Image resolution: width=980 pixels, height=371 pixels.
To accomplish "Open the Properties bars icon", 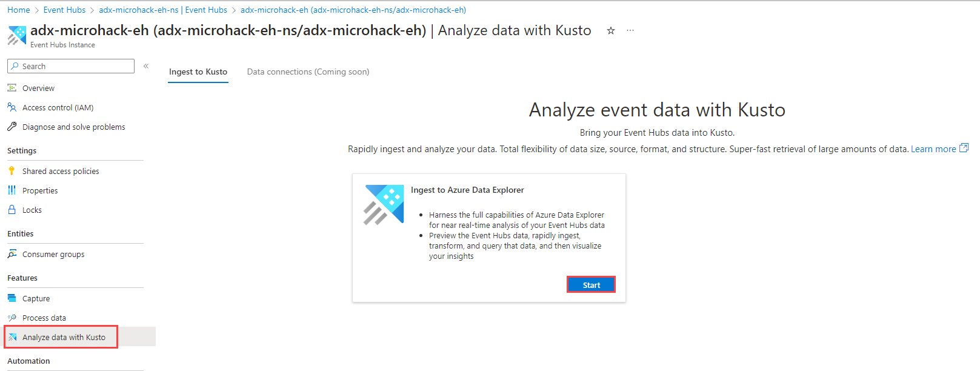I will [12, 190].
